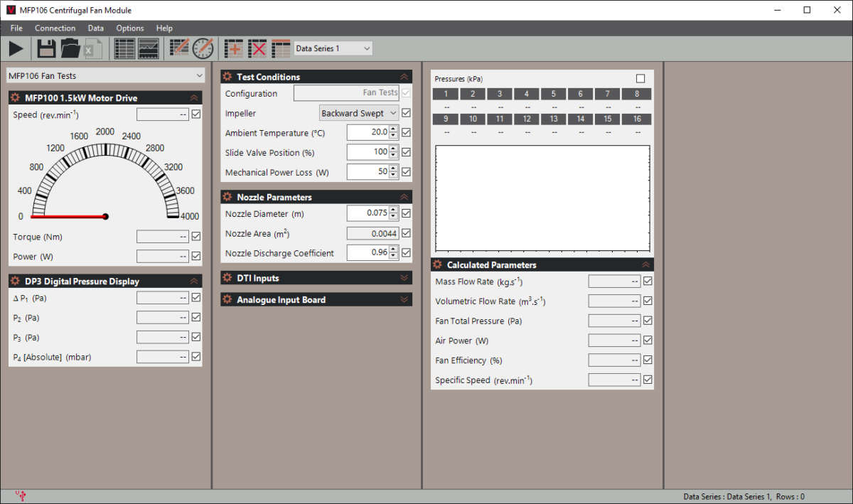Open the MFP100 Motor Drive gear settings
The width and height of the screenshot is (853, 504).
[x=15, y=98]
